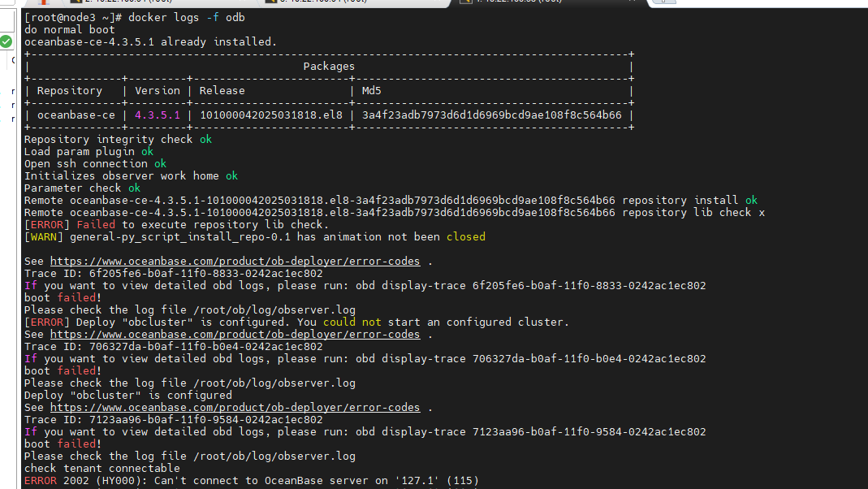Screen dimensions: 868x489
Task: Open the second ob-deployer error-codes link
Action: click(235, 335)
